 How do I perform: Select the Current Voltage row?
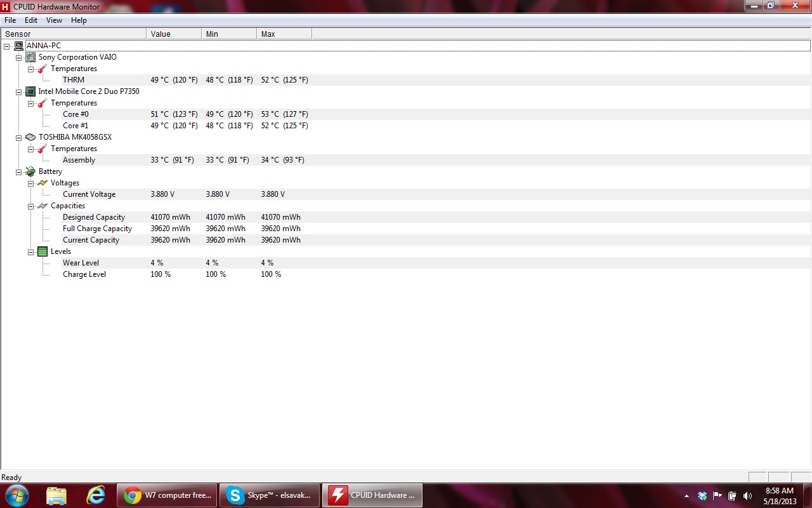[x=406, y=194]
